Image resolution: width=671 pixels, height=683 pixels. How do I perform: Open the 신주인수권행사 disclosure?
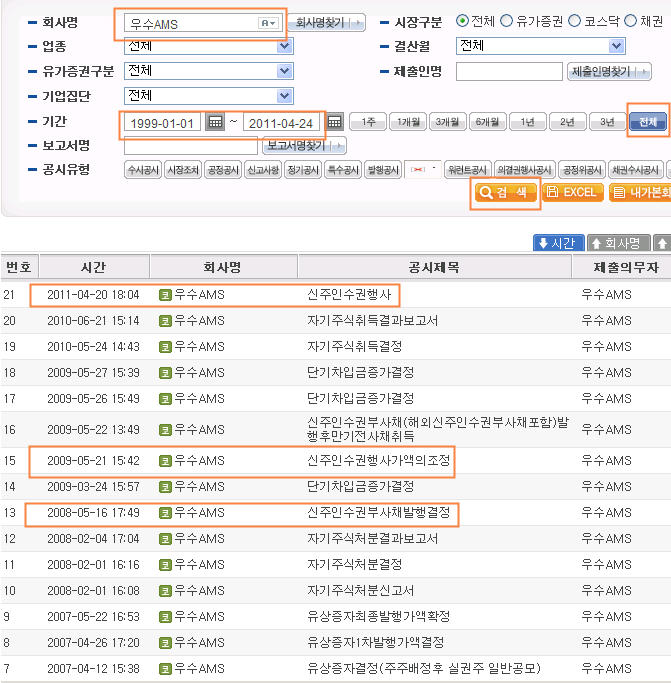[x=349, y=295]
